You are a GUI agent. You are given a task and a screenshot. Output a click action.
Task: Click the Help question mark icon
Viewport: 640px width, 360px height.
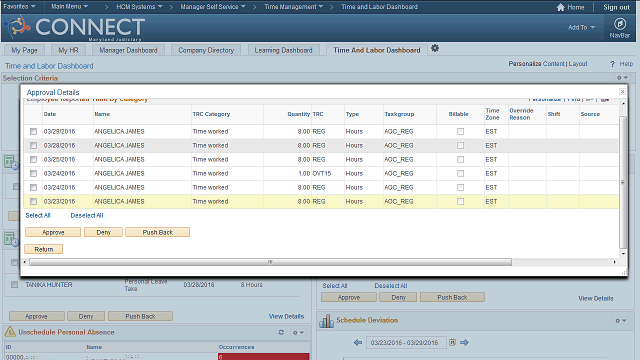click(x=612, y=64)
